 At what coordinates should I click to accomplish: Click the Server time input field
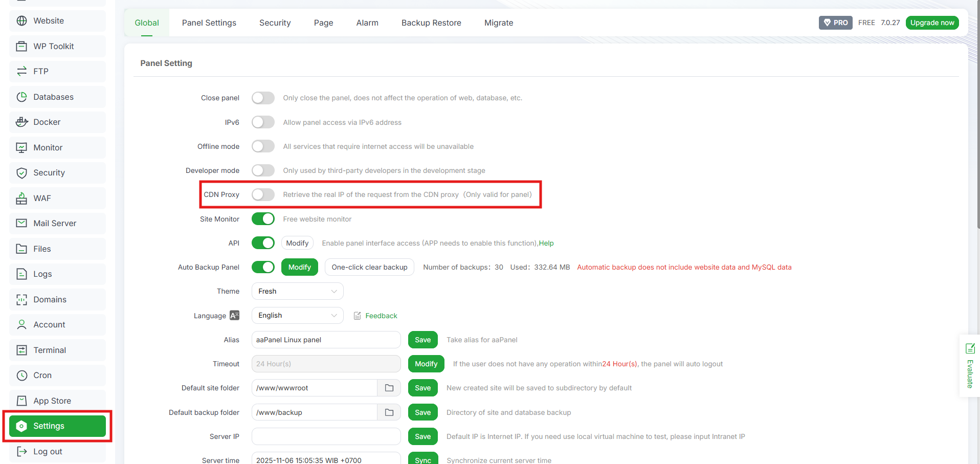coord(326,458)
